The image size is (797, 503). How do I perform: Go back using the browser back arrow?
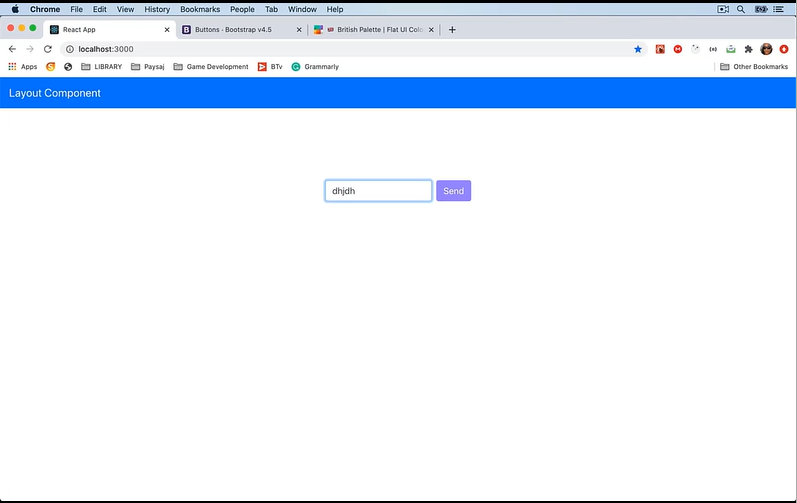pos(12,49)
